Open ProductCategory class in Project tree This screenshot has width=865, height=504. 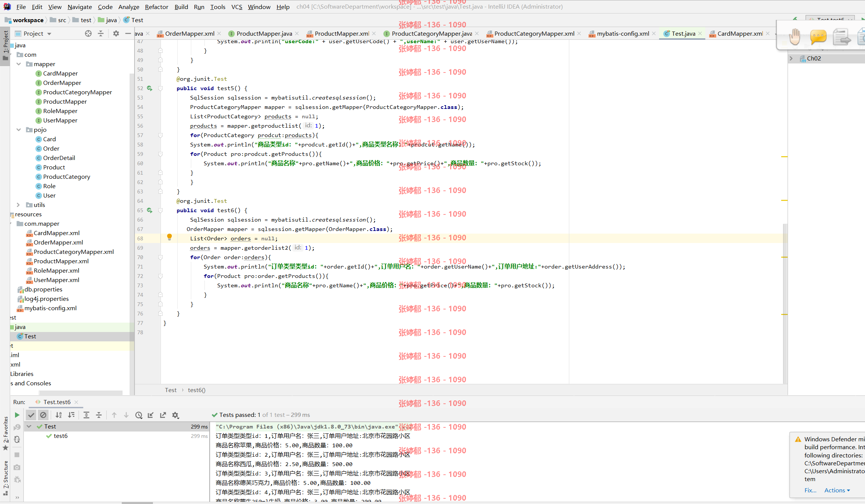67,177
